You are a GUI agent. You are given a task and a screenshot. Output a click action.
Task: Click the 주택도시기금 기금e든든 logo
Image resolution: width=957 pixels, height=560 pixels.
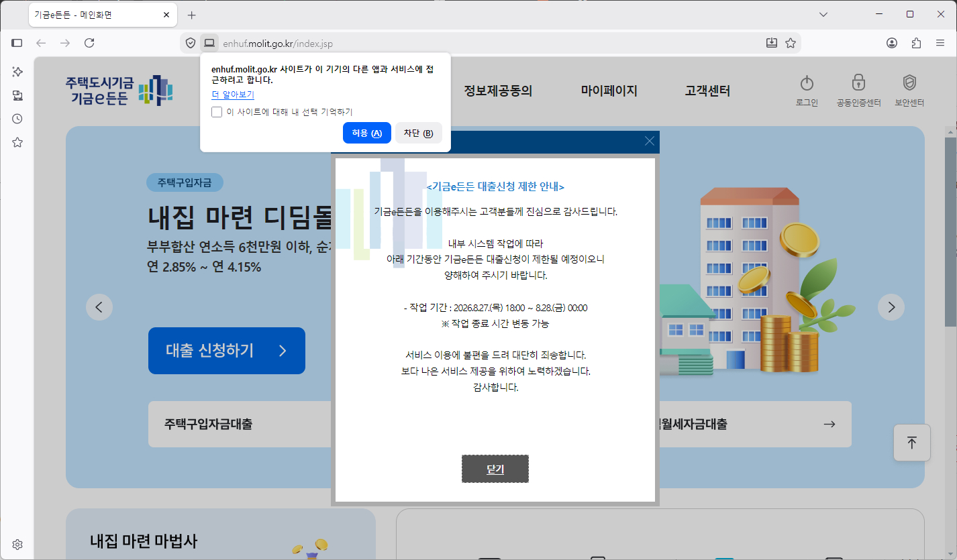coord(119,91)
